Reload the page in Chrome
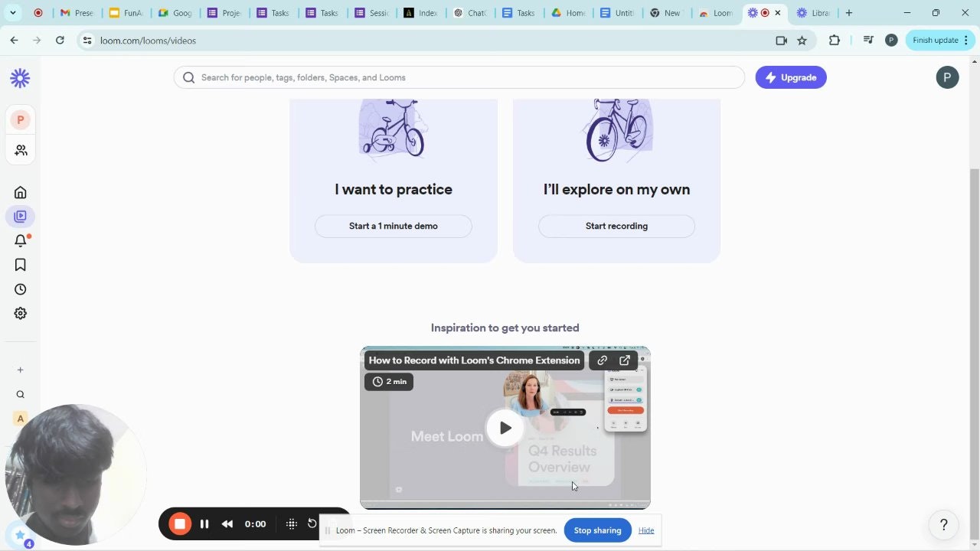Viewport: 980px width, 551px height. [x=60, y=41]
